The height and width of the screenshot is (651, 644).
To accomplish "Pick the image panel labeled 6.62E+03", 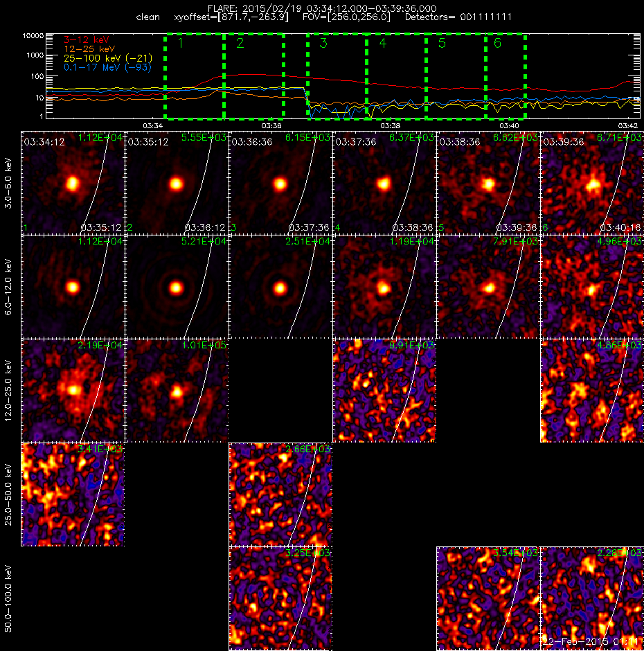I will click(x=488, y=183).
